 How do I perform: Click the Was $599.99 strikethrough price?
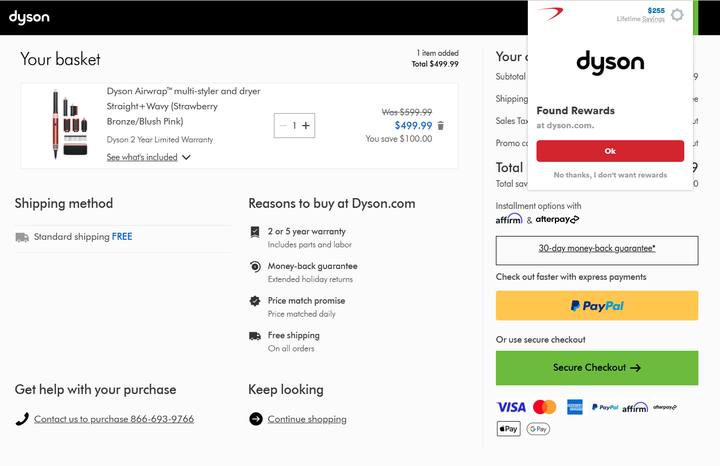click(407, 112)
